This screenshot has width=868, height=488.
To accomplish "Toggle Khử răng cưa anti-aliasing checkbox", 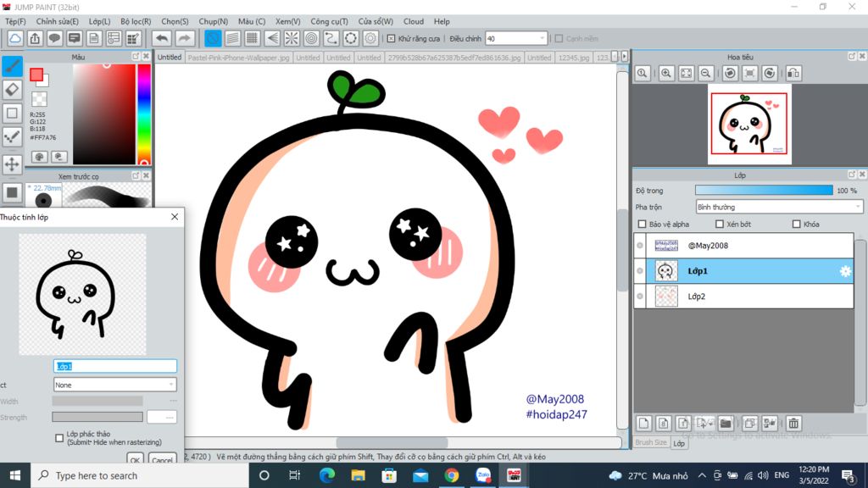I will tap(392, 39).
